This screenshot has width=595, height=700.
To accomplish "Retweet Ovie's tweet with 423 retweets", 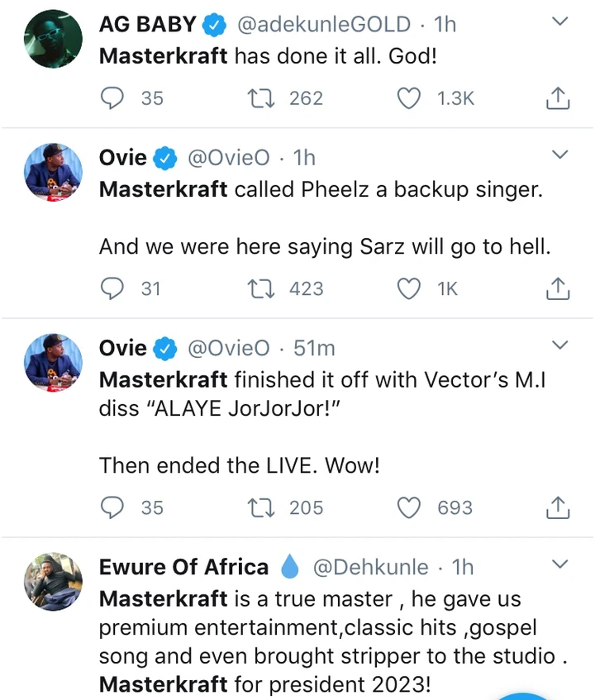I will point(261,288).
